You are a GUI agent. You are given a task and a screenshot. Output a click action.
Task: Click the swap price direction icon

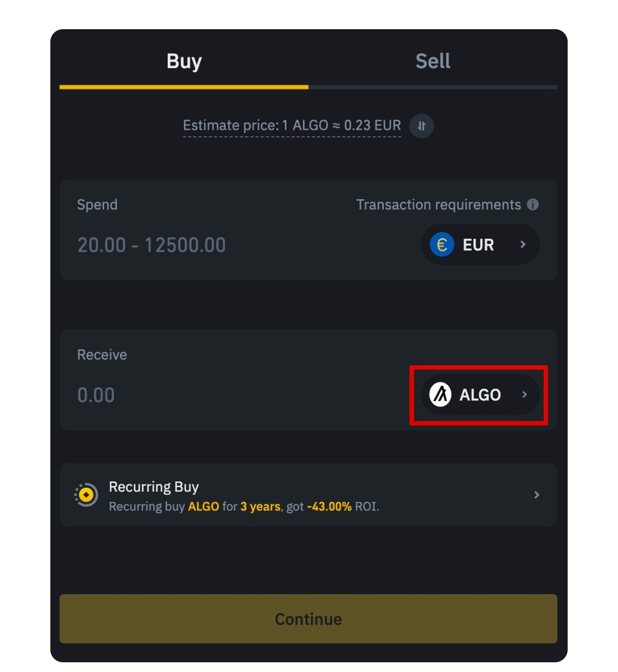[x=422, y=126]
